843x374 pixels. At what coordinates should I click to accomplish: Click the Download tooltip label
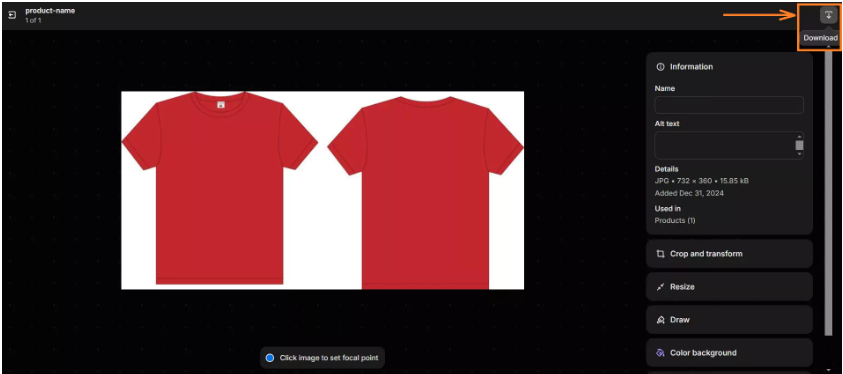820,38
